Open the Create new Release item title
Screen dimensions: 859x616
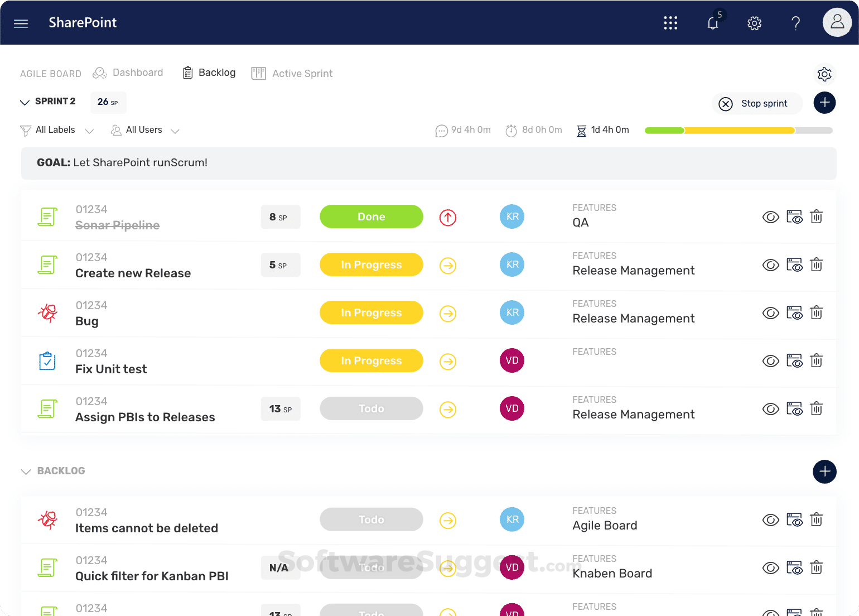click(x=133, y=273)
